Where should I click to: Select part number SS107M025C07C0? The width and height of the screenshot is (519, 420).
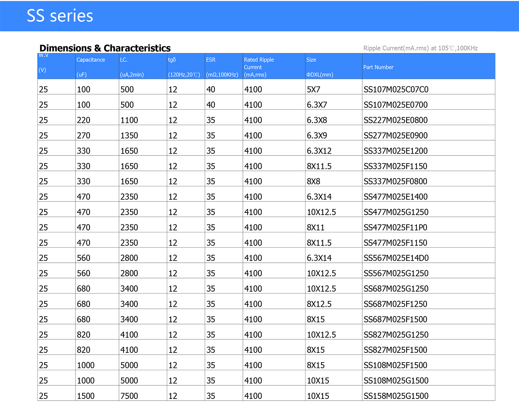(x=396, y=90)
